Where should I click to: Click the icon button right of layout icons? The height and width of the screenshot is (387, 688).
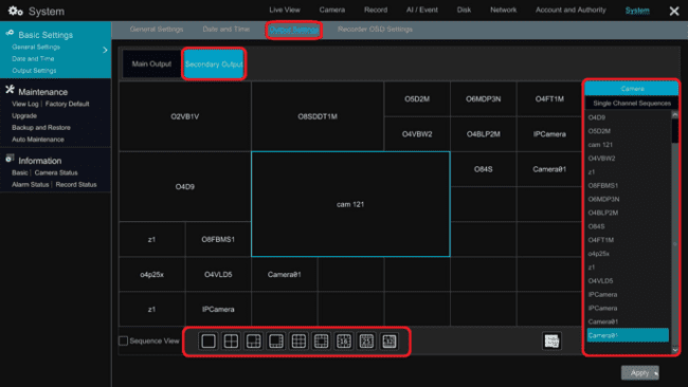pyautogui.click(x=552, y=341)
